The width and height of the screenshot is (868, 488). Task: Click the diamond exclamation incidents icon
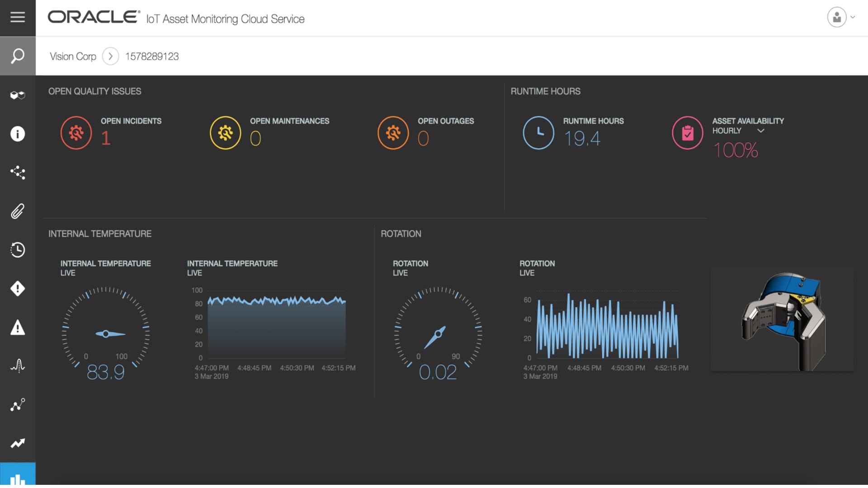[x=18, y=288]
